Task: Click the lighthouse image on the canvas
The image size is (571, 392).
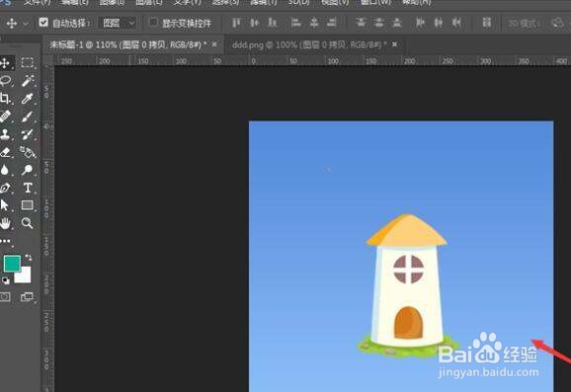Action: click(x=407, y=284)
